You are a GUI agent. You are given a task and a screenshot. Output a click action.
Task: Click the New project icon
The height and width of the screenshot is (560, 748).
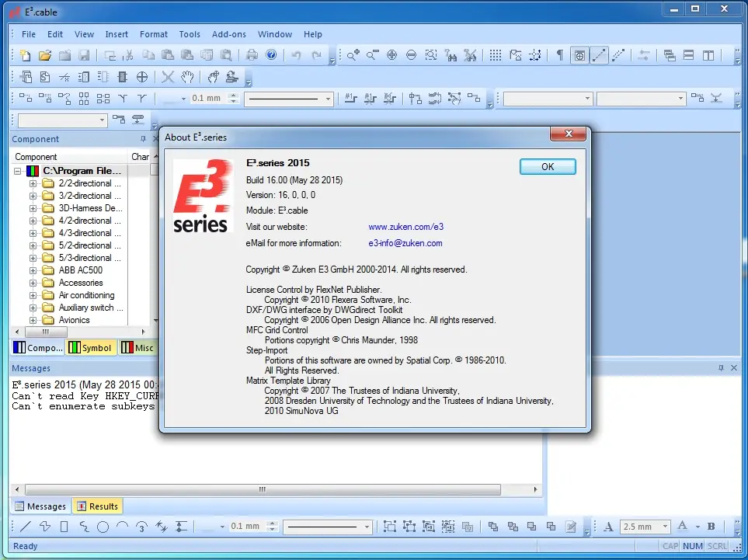click(26, 55)
